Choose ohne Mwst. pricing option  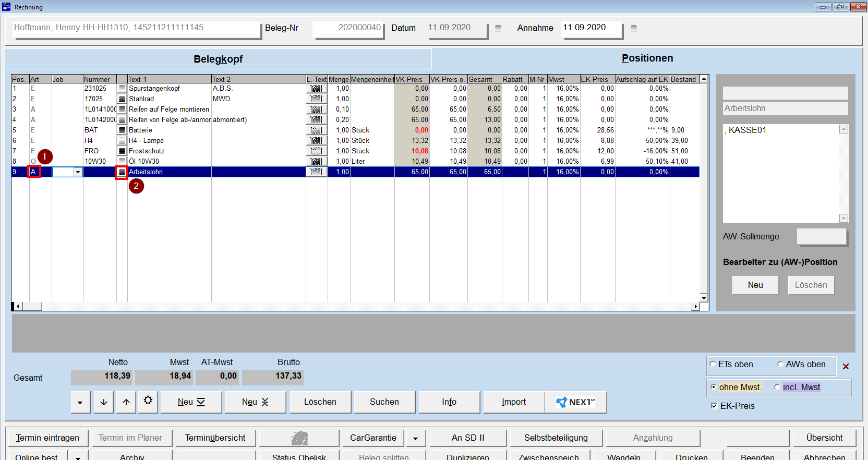713,388
